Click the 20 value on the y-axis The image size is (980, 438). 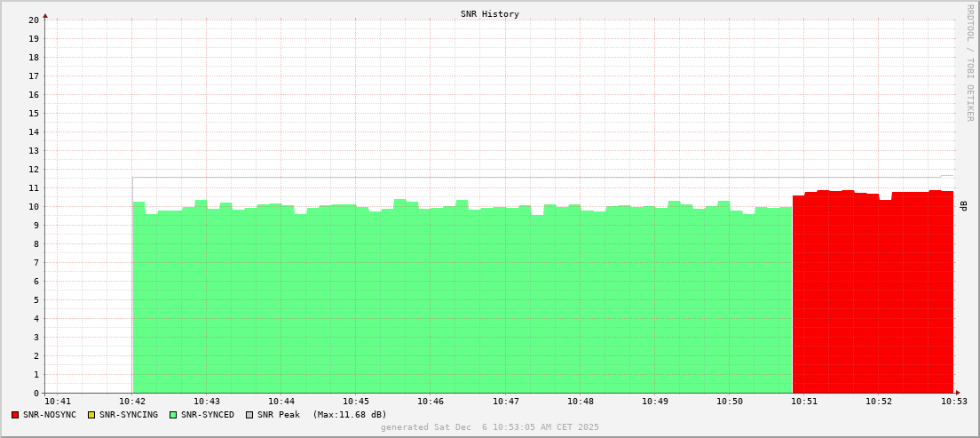[x=34, y=20]
